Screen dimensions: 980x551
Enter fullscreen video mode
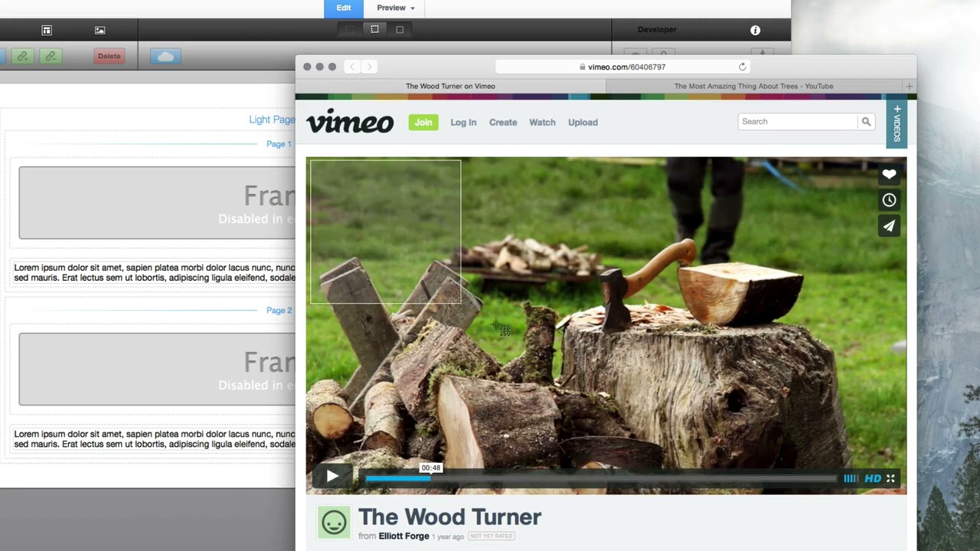pos(890,478)
